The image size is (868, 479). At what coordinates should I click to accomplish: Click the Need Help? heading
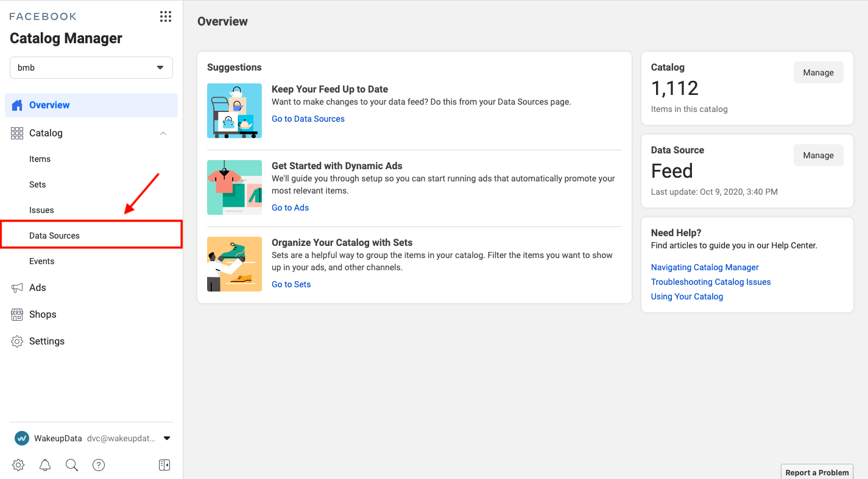(676, 233)
